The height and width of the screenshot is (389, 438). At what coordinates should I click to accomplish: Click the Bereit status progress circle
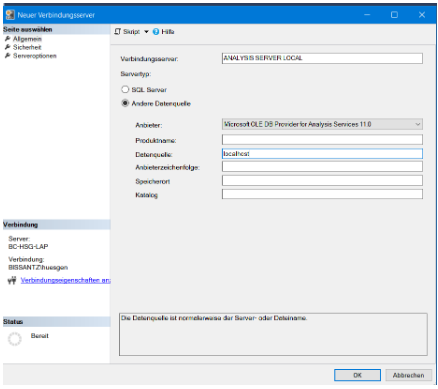14,339
